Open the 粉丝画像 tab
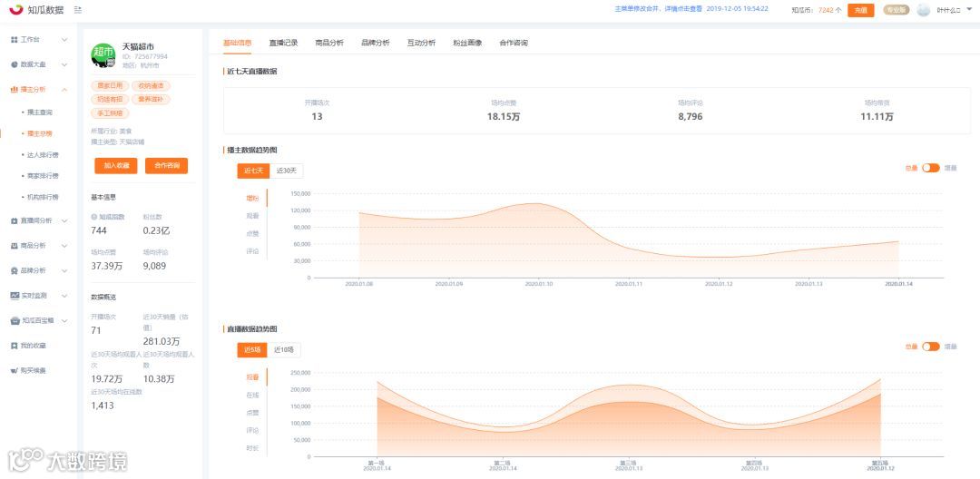This screenshot has height=479, width=980. [x=467, y=43]
